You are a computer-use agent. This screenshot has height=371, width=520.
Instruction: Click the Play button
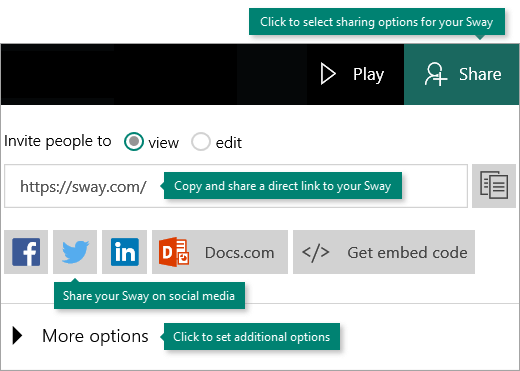352,74
